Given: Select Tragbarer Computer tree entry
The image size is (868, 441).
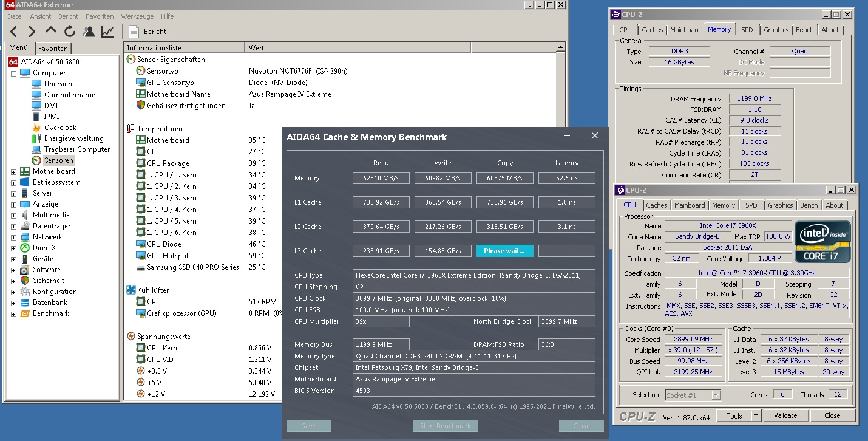Looking at the screenshot, I should pyautogui.click(x=77, y=149).
